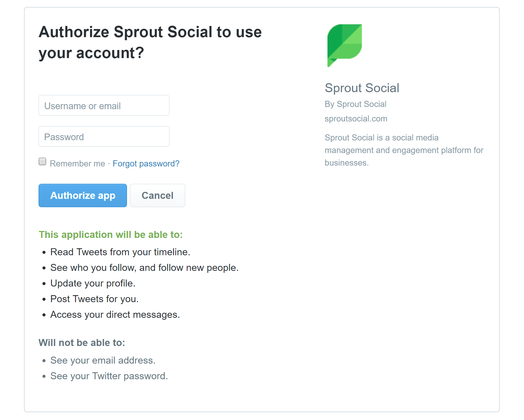The height and width of the screenshot is (420, 524).
Task: Click the By Sprout Social author line
Action: tap(355, 104)
